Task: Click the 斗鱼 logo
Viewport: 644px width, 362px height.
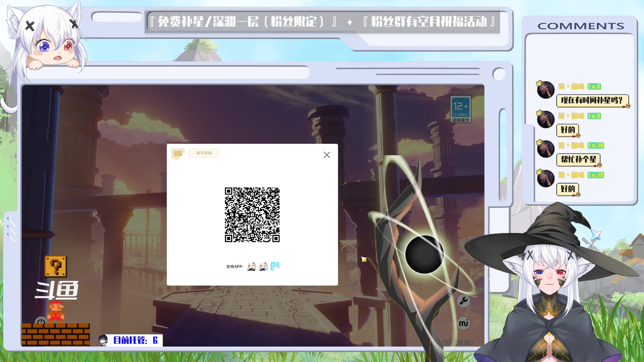Action: (57, 290)
